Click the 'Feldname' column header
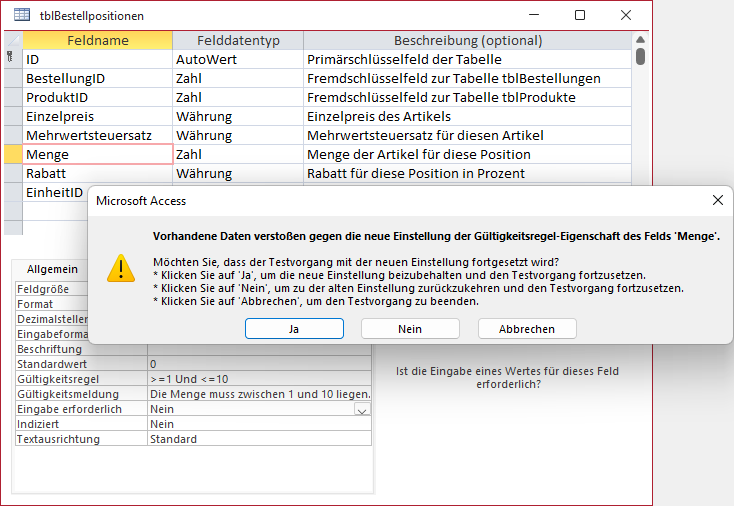Viewport: 734px width, 506px height. (97, 41)
